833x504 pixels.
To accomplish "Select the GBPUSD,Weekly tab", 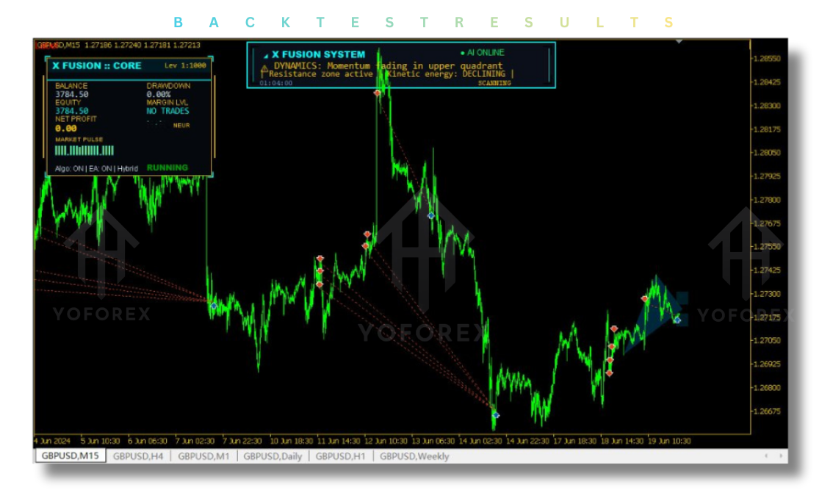I will pos(414,456).
